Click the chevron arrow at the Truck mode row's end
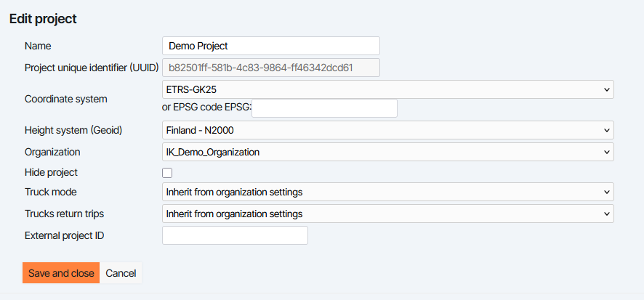 tap(607, 192)
